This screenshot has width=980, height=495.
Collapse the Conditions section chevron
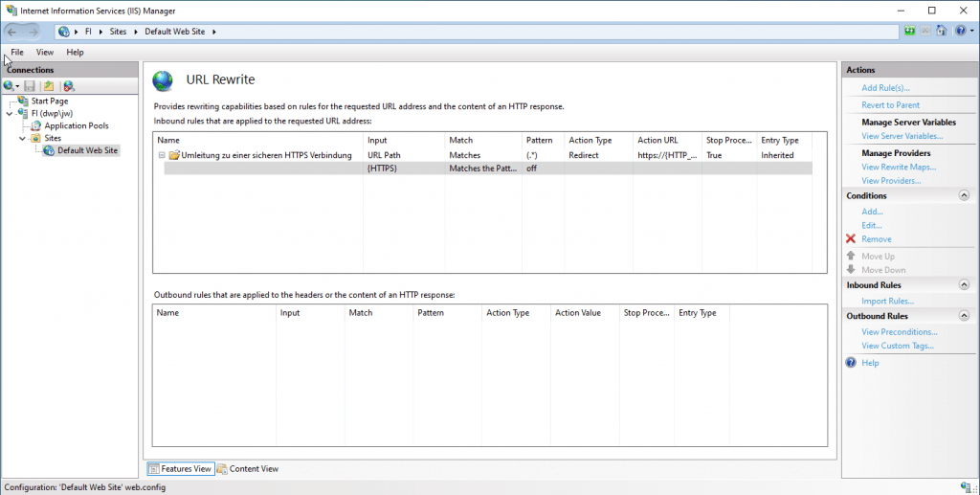(x=964, y=195)
